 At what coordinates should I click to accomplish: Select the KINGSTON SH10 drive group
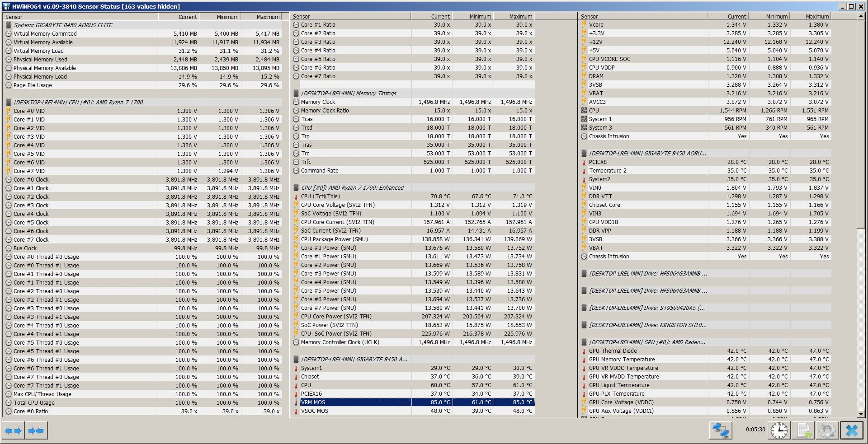point(647,325)
